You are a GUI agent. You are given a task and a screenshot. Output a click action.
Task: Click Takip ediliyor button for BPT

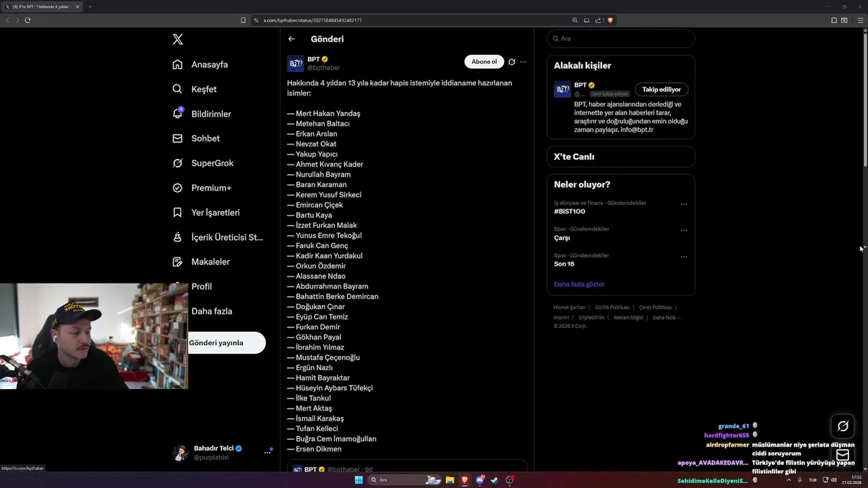(x=661, y=89)
